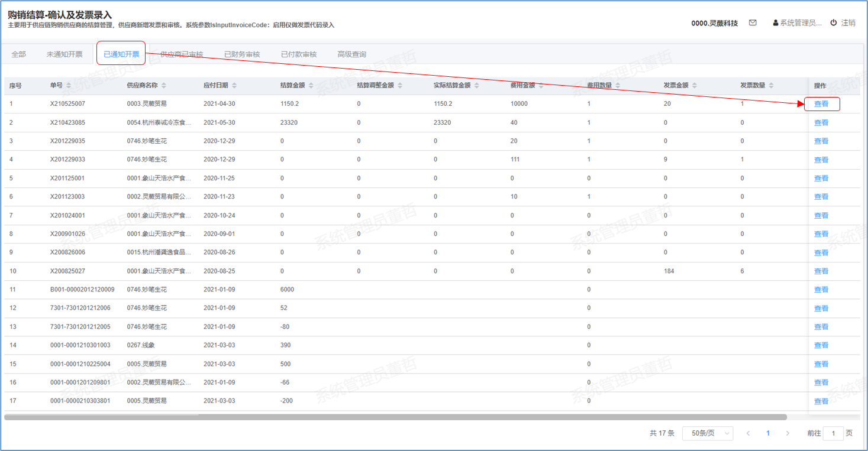
Task: Open the mail envelope icon
Action: pos(753,23)
